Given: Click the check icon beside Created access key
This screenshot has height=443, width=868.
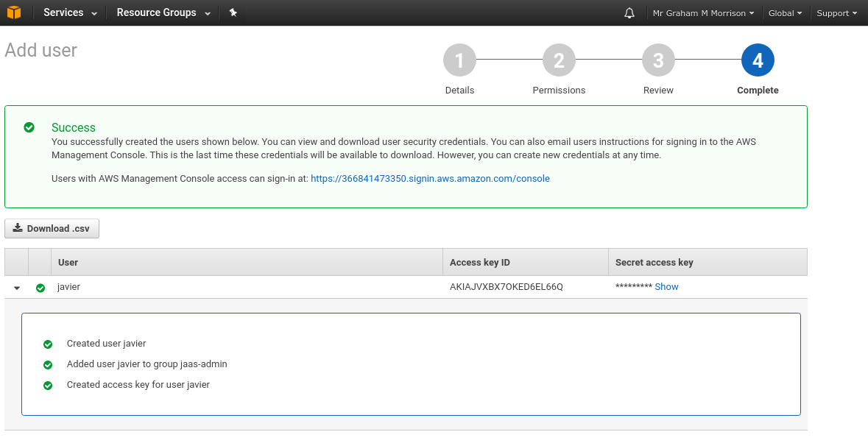Looking at the screenshot, I should [x=48, y=385].
